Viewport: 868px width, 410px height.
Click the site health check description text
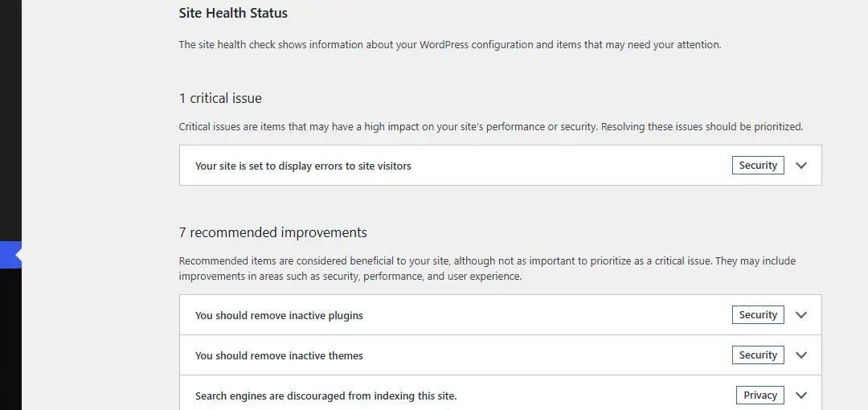pos(450,45)
